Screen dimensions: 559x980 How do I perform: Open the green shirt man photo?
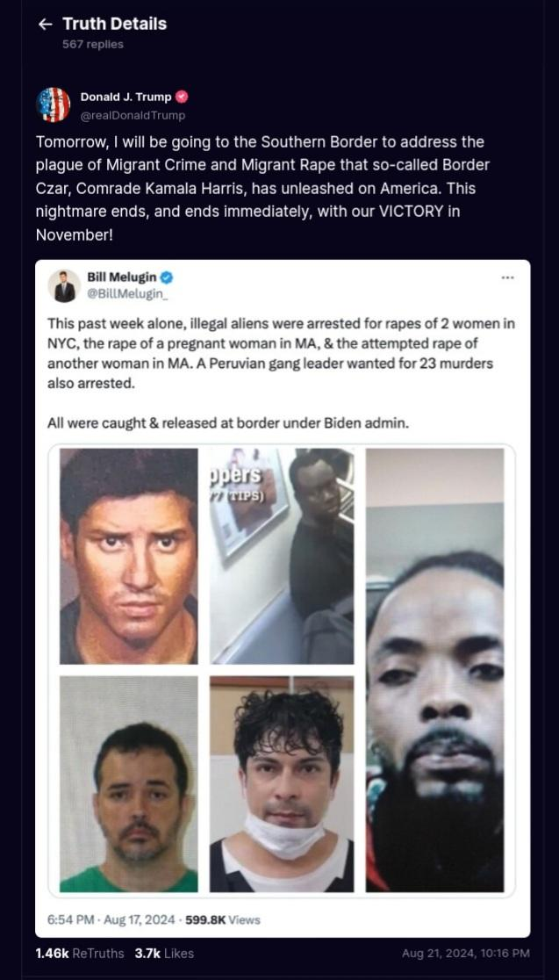point(129,784)
